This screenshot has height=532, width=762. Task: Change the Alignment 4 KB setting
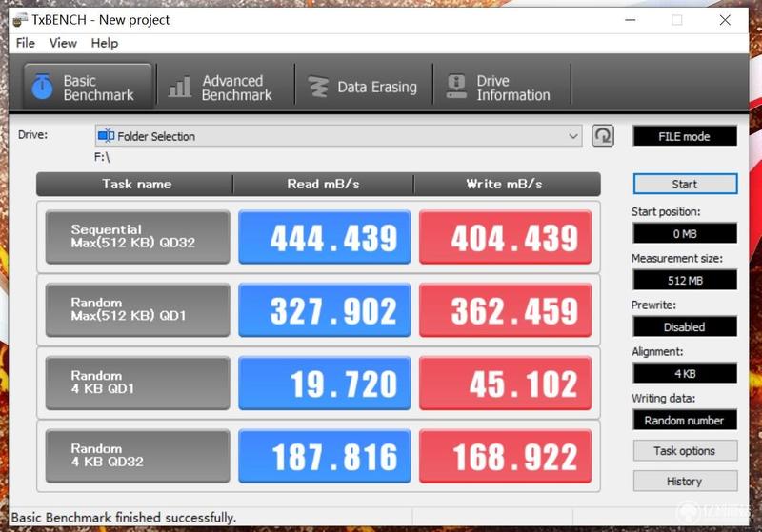coord(685,373)
